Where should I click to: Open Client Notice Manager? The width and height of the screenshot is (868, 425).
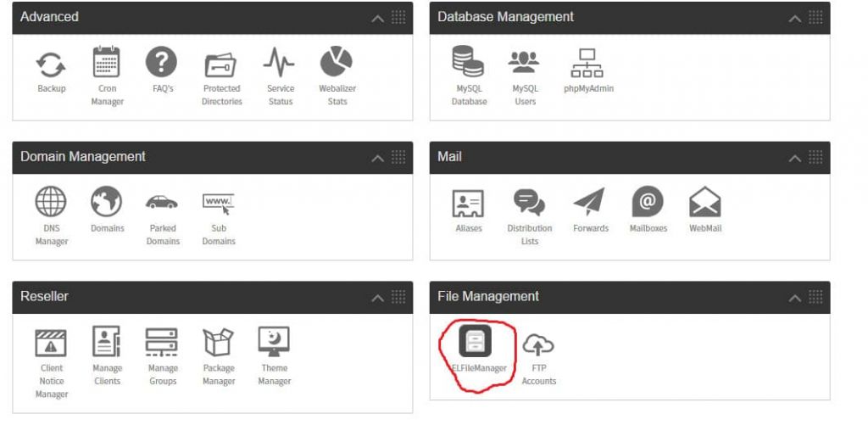pos(51,363)
